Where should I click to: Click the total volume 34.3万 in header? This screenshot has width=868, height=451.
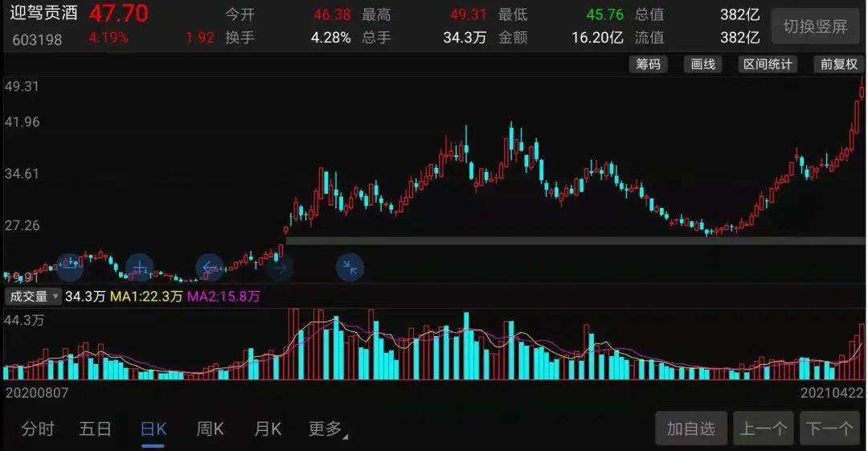[465, 38]
